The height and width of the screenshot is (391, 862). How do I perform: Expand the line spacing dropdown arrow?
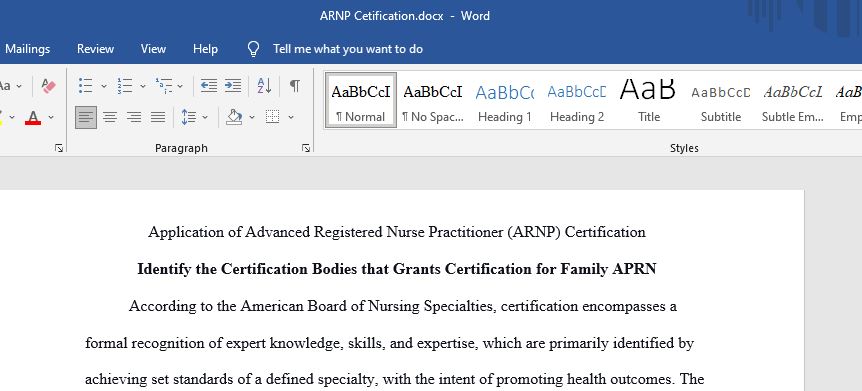(x=205, y=117)
